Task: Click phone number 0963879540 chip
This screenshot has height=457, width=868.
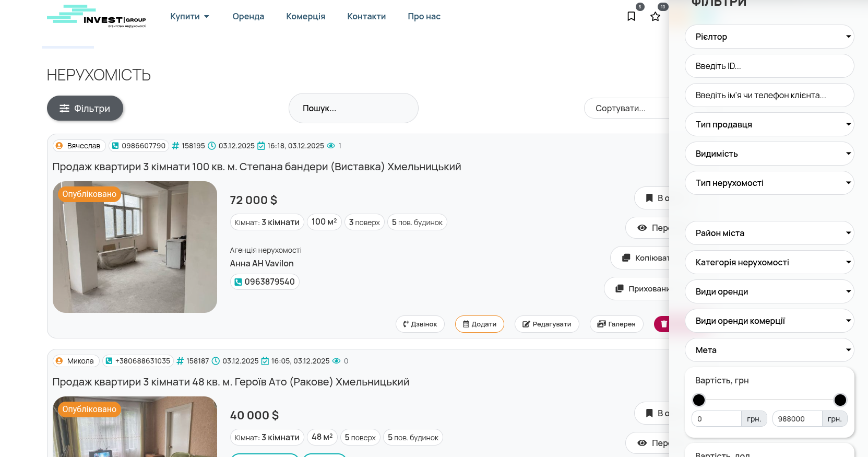Action: (x=265, y=282)
